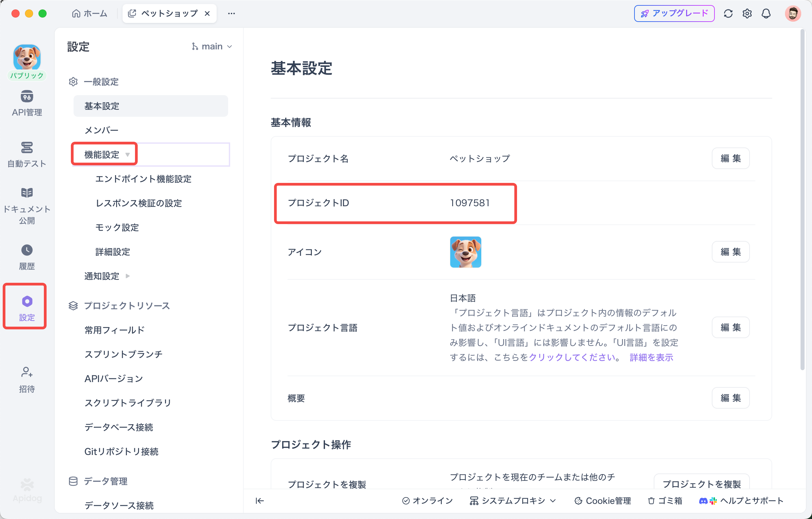The width and height of the screenshot is (812, 519).
Task: Open the main branch dropdown
Action: coord(212,46)
